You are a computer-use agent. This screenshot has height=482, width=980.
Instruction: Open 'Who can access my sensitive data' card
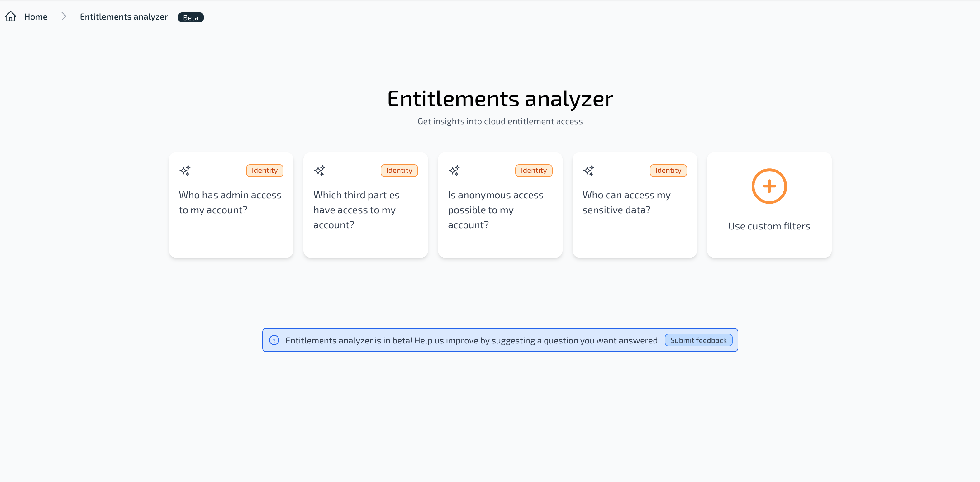(x=635, y=205)
